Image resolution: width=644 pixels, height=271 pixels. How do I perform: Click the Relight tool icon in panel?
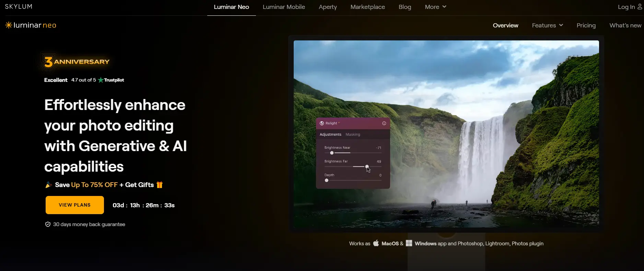pos(322,123)
